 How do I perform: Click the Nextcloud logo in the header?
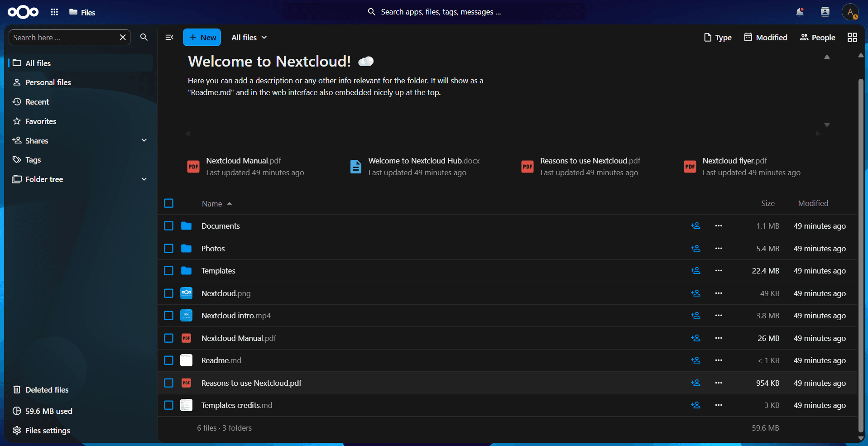tap(23, 12)
